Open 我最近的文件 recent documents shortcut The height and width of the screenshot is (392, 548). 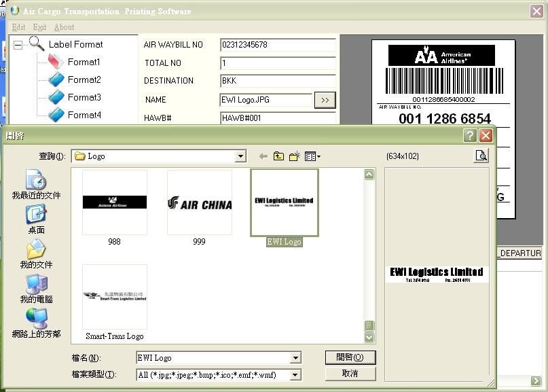pos(36,185)
